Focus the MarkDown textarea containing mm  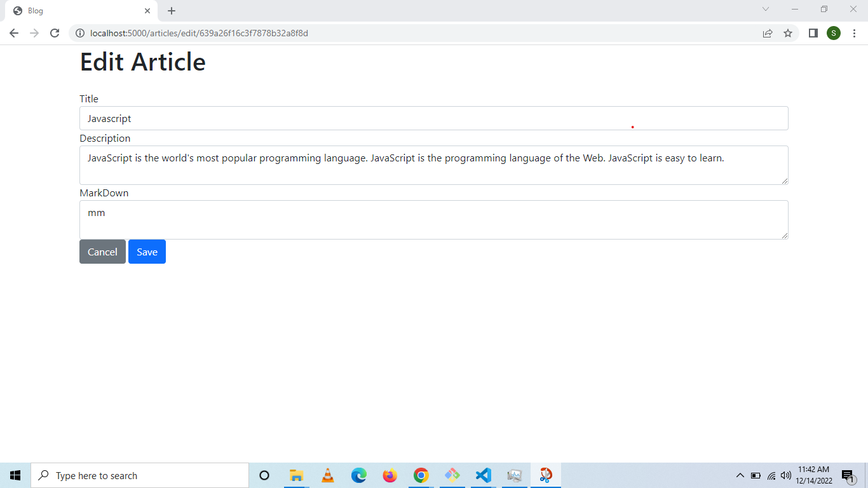pos(434,220)
